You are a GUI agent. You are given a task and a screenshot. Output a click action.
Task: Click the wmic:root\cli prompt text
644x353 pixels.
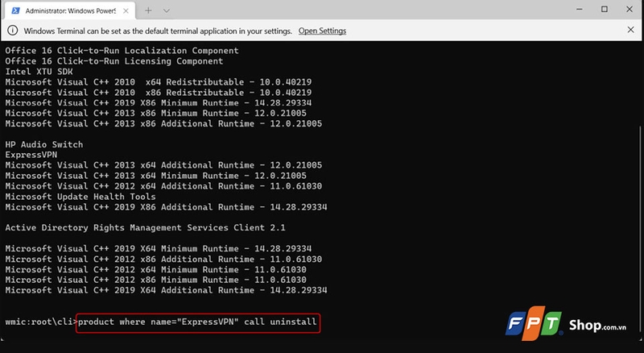[41, 322]
